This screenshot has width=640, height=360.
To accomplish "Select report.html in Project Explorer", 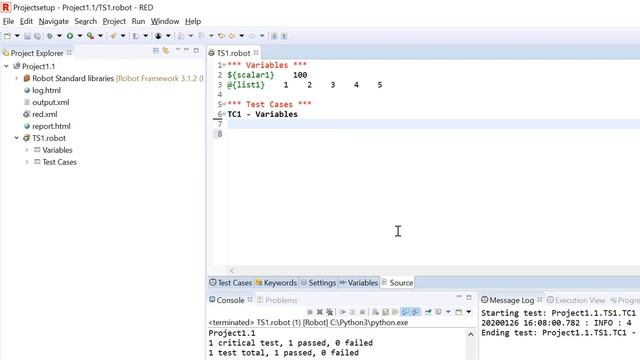I will coord(51,126).
